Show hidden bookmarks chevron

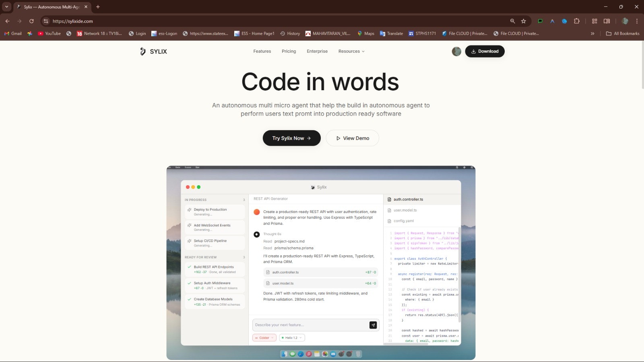(x=592, y=33)
